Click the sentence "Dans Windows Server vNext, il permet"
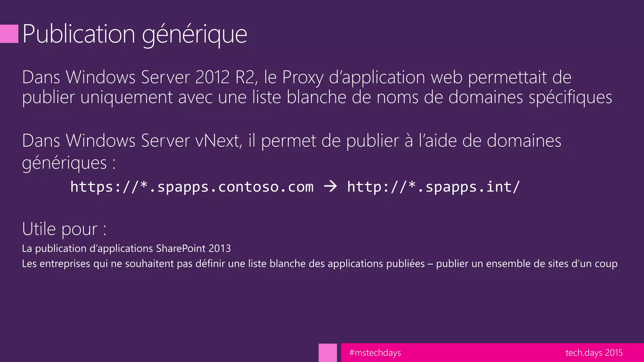This screenshot has width=644, height=362. [291, 140]
